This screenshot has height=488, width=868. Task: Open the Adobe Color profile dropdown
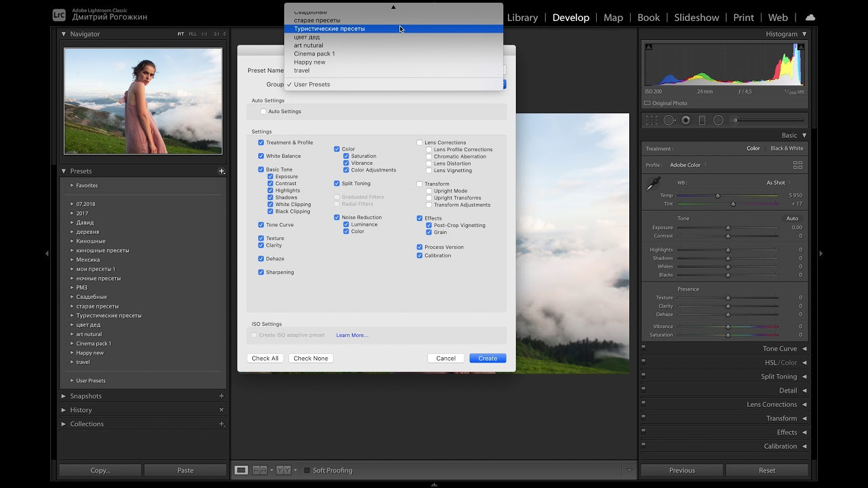pyautogui.click(x=688, y=165)
